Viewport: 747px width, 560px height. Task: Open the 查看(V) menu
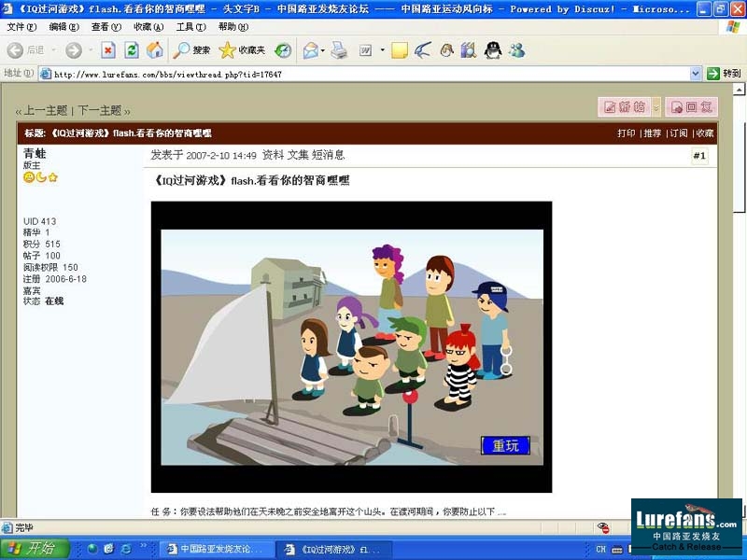point(106,27)
